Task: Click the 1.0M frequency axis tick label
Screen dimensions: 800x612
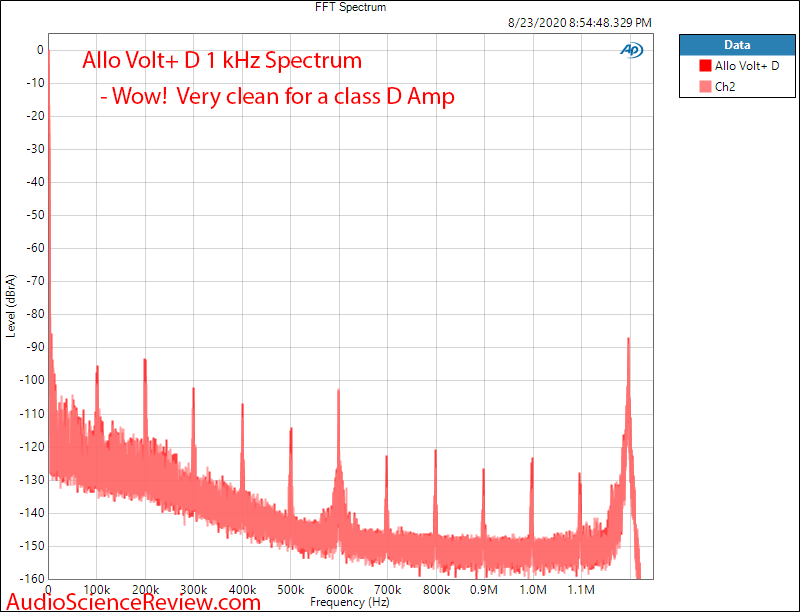Action: [x=533, y=590]
